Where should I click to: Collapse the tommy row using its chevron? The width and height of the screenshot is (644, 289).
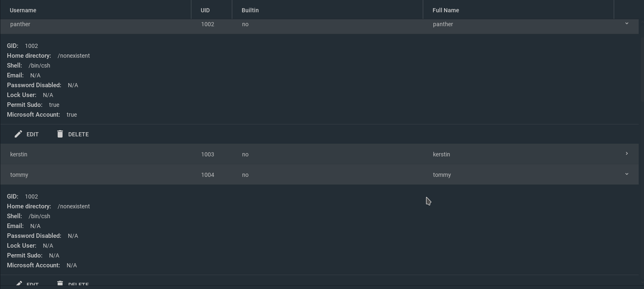[626, 174]
